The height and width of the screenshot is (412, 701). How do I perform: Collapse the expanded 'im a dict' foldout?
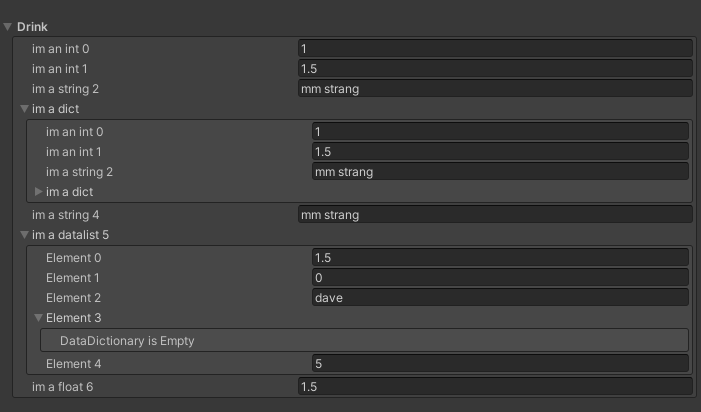click(x=25, y=109)
